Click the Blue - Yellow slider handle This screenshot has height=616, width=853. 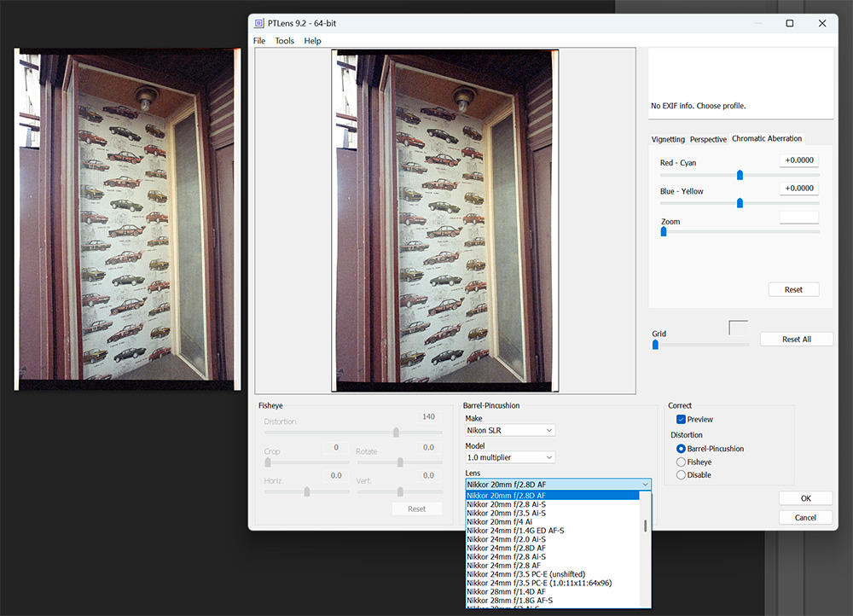point(740,203)
